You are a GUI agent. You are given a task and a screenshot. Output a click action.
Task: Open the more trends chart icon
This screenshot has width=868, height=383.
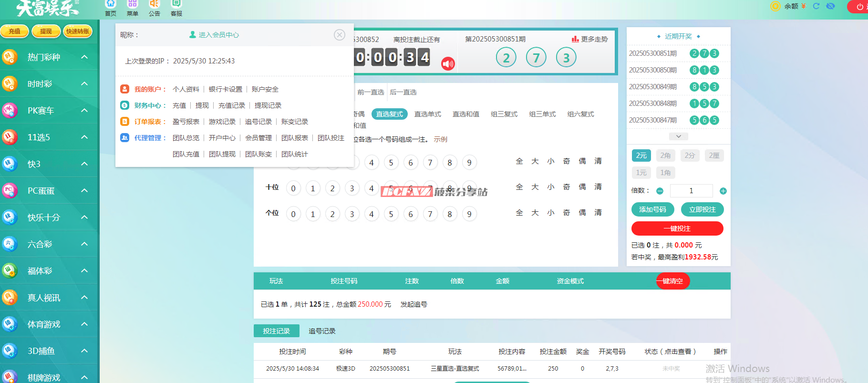[x=575, y=39]
